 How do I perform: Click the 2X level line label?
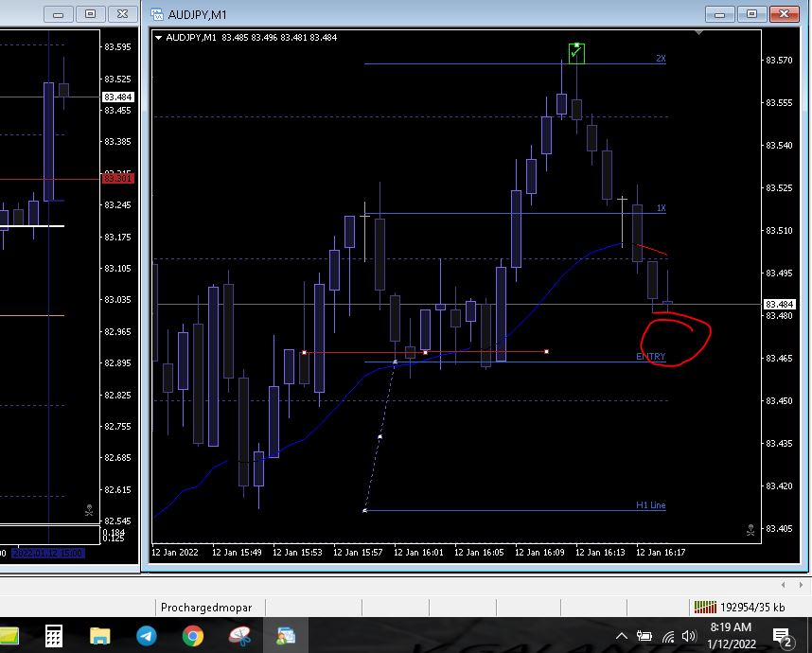tap(661, 59)
